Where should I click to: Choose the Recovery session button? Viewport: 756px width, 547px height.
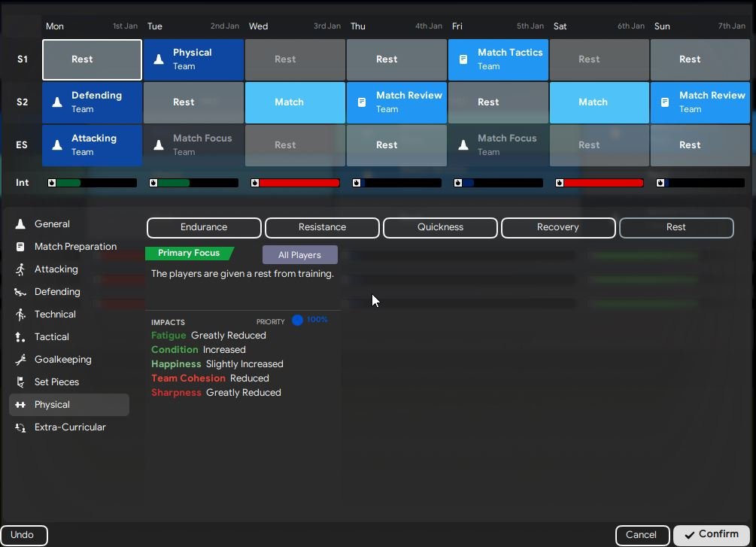coord(558,228)
